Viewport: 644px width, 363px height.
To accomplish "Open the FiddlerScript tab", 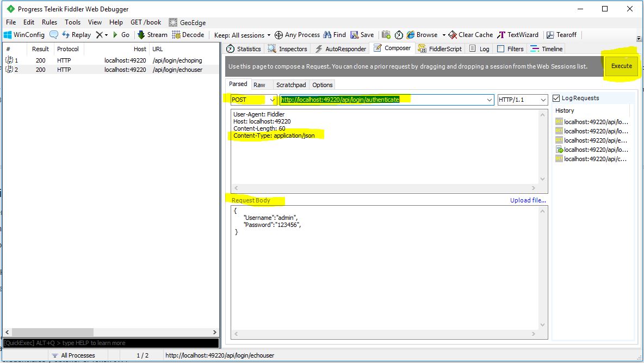I will coord(440,49).
